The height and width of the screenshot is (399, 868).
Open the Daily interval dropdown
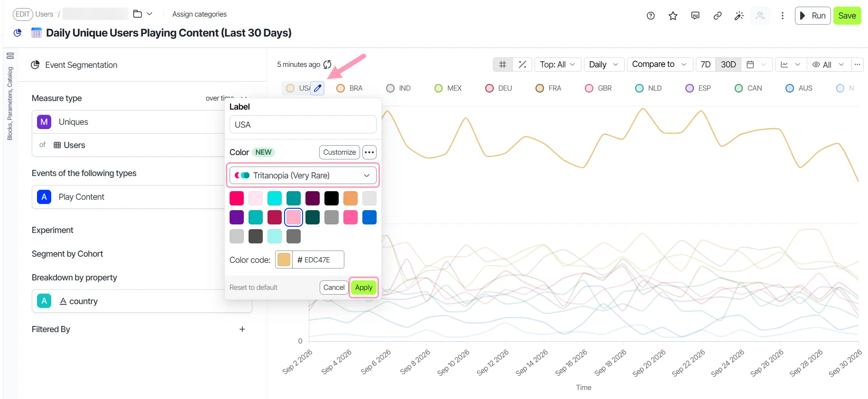(604, 65)
